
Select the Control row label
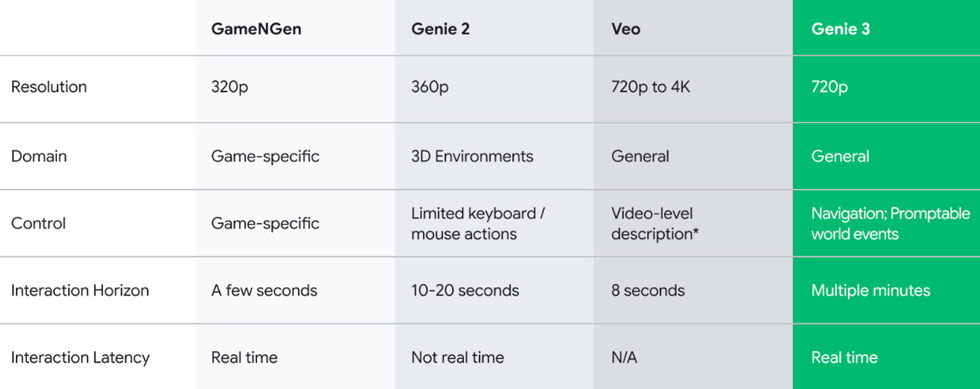(x=38, y=223)
